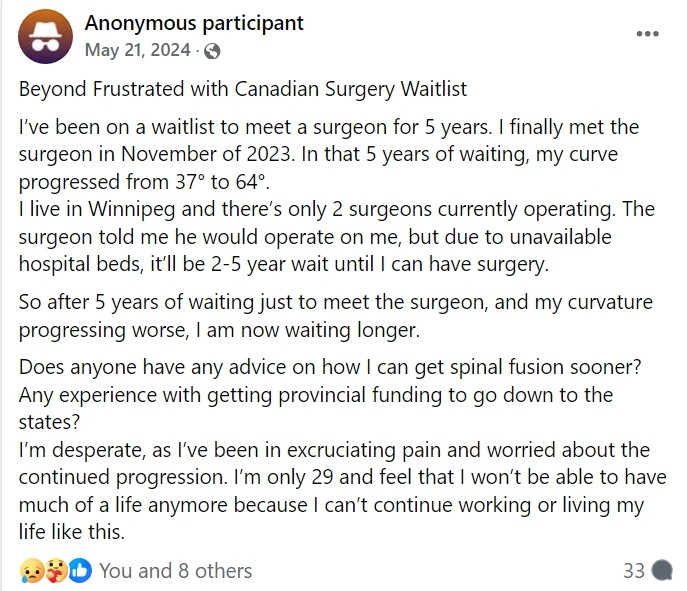
Task: Click the care hug reaction emoji
Action: pyautogui.click(x=55, y=571)
